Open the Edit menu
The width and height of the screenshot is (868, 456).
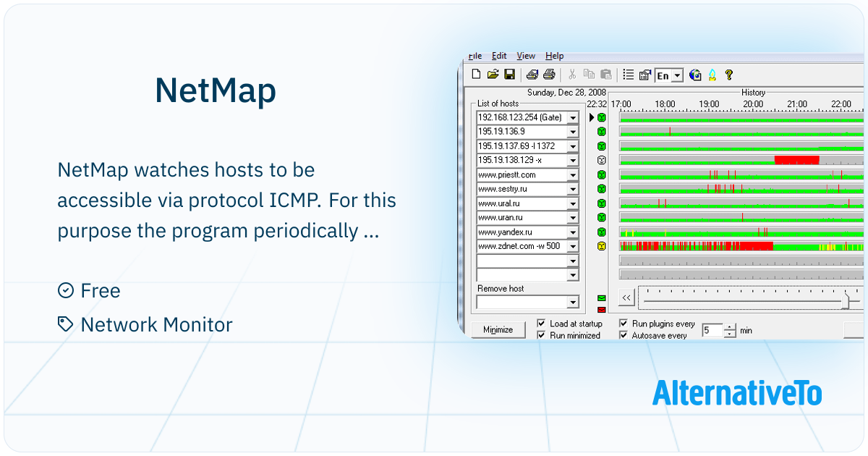click(499, 56)
